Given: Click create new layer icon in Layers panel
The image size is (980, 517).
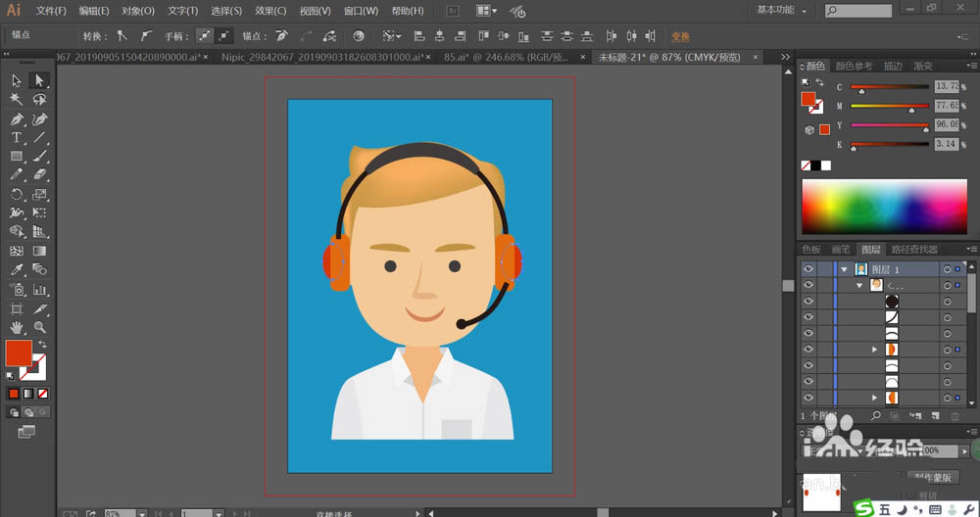Looking at the screenshot, I should (x=934, y=416).
